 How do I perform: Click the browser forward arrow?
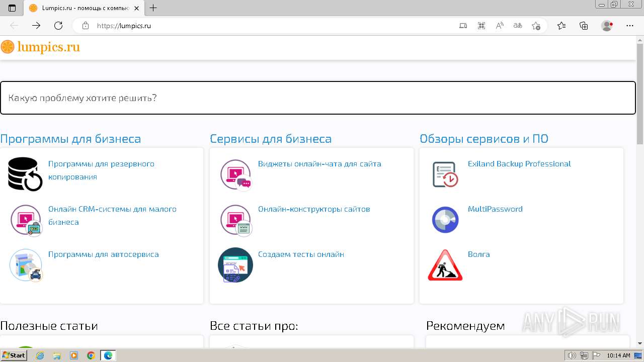click(x=36, y=26)
